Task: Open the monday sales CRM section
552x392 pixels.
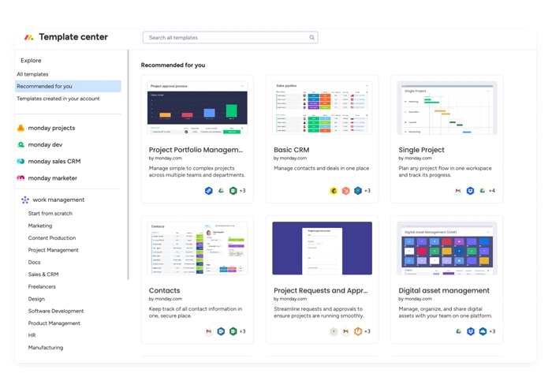Action: click(x=54, y=162)
